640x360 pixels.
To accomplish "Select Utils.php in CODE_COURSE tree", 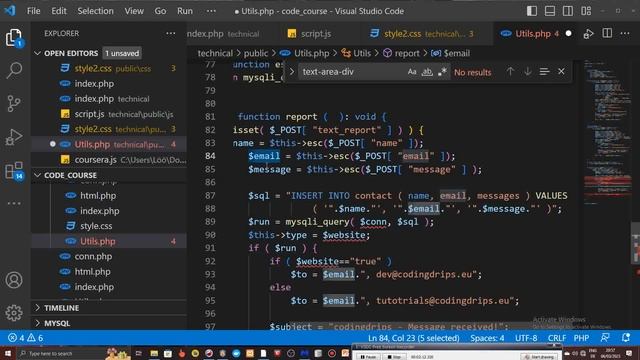I will (109, 241).
